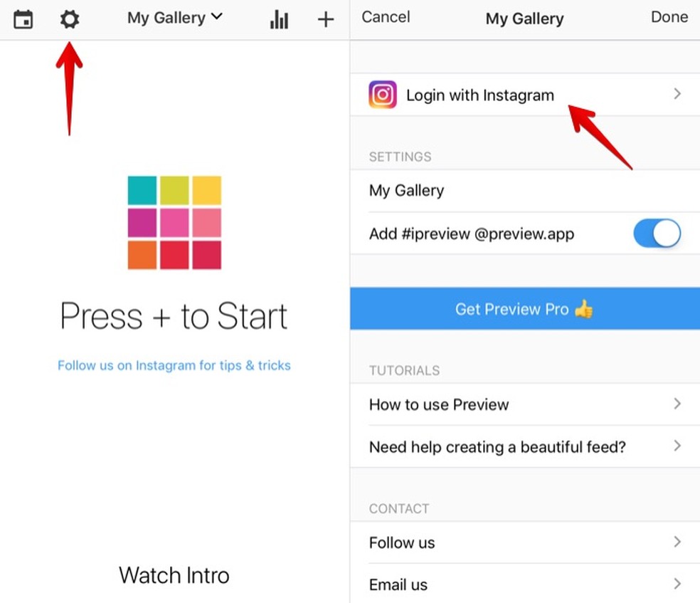Screen dimensions: 700x603
Task: Click the Watch Intro text
Action: coord(174,575)
